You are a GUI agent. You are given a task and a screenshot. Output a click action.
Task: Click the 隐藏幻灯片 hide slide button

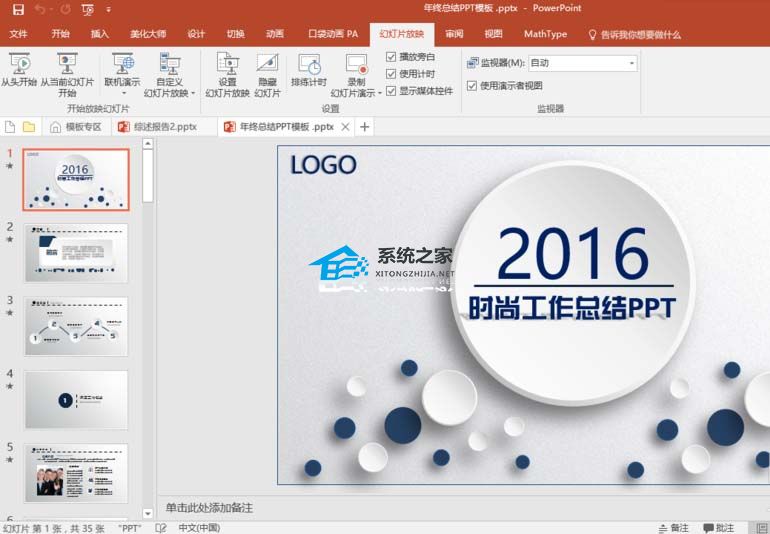pyautogui.click(x=268, y=75)
